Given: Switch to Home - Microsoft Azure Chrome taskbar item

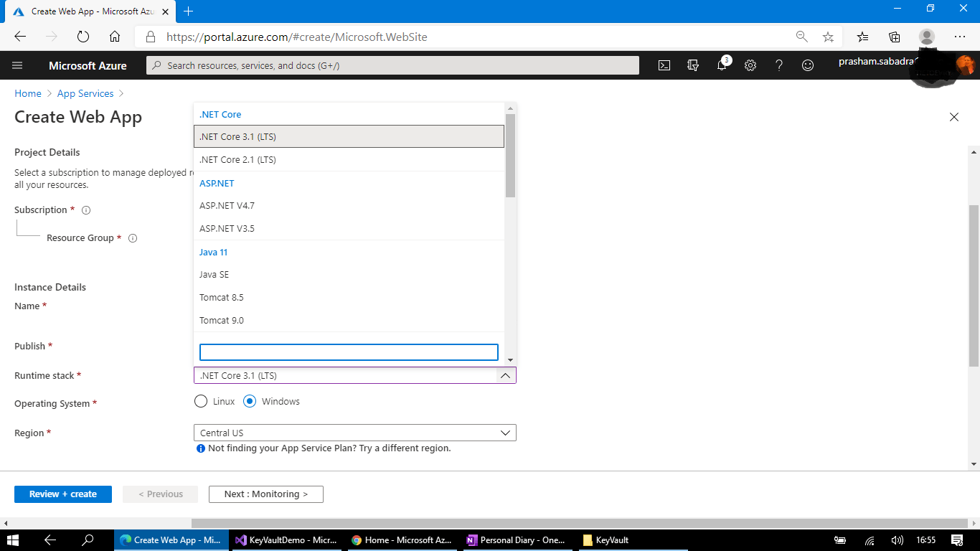Looking at the screenshot, I should point(402,540).
